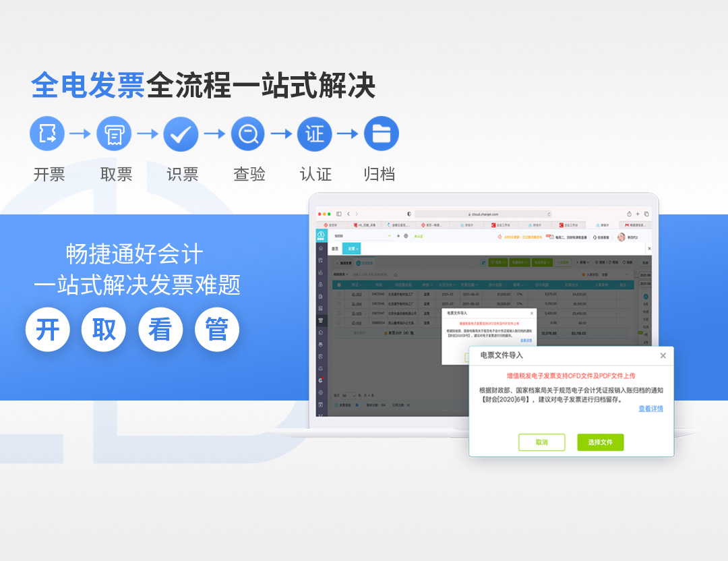This screenshot has width=728, height=561.
Task: Click 选择文件 in the large dialog
Action: [x=601, y=442]
